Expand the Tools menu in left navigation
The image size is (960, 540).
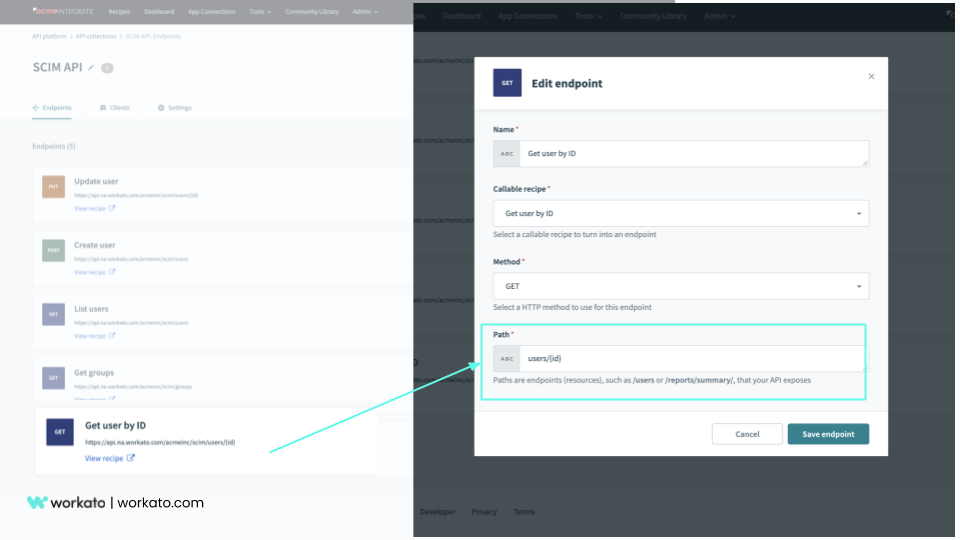pos(260,12)
